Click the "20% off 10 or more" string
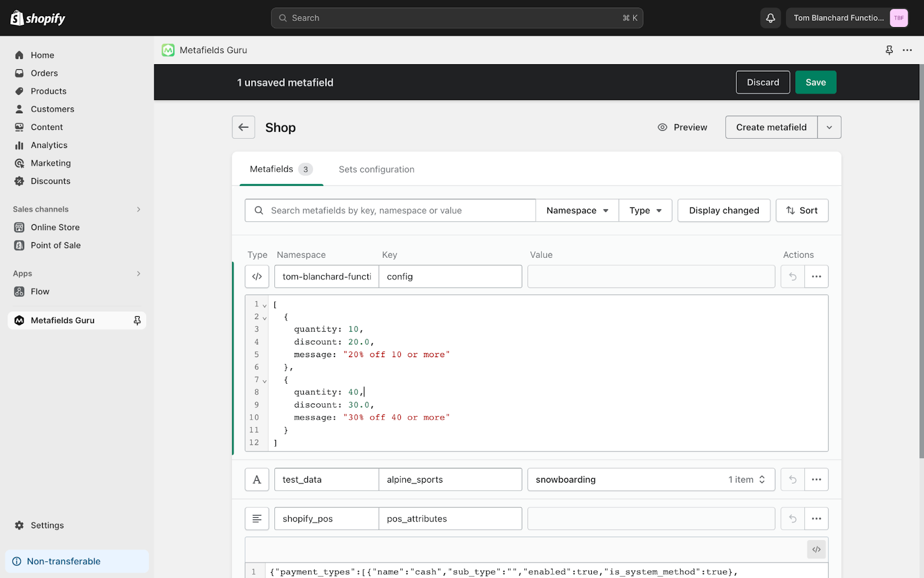The image size is (924, 578). (x=396, y=354)
